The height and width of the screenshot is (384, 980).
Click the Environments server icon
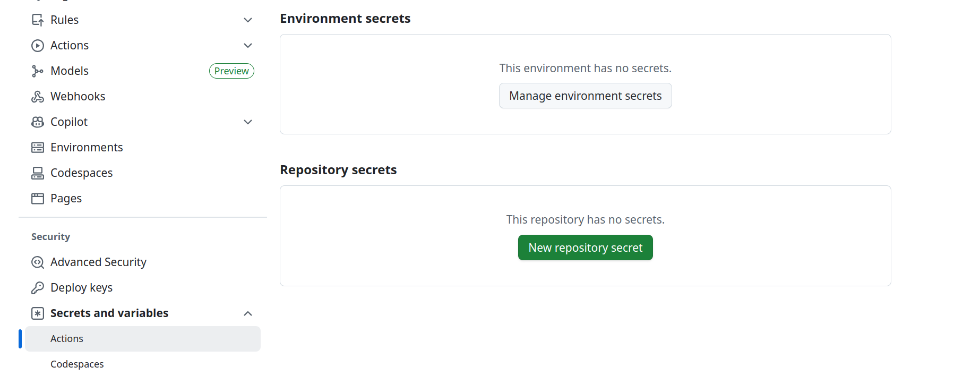click(38, 148)
